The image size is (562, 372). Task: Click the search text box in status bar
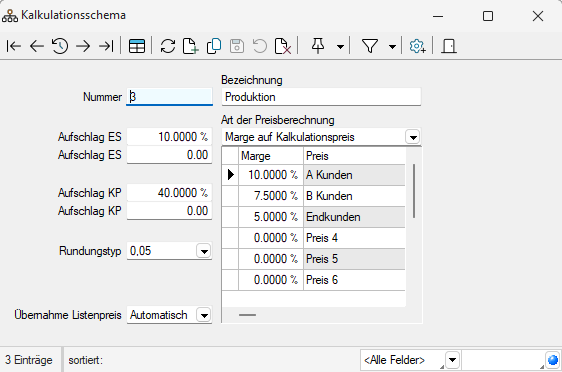coord(503,360)
